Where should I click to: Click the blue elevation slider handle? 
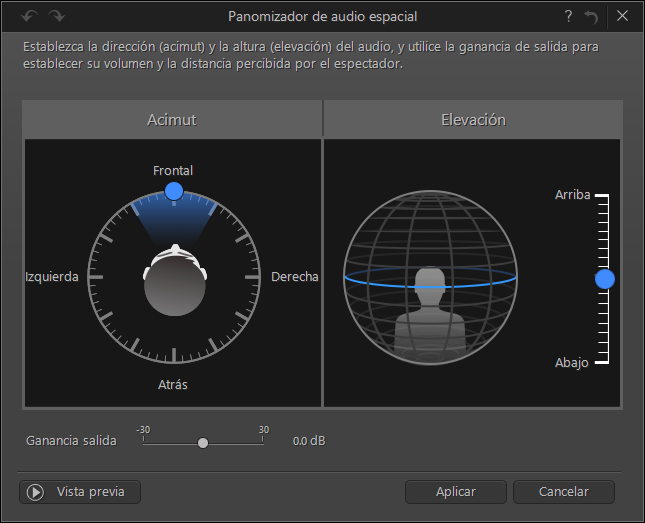pos(605,279)
